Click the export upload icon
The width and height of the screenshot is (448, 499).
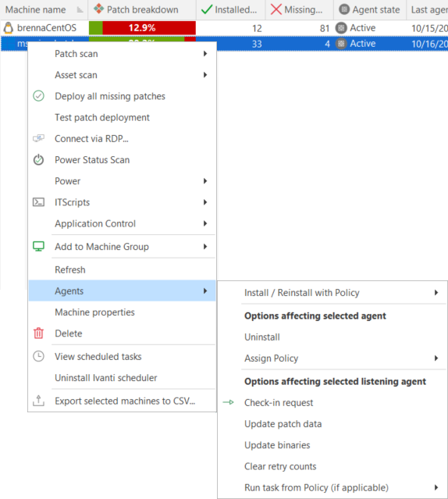point(38,401)
